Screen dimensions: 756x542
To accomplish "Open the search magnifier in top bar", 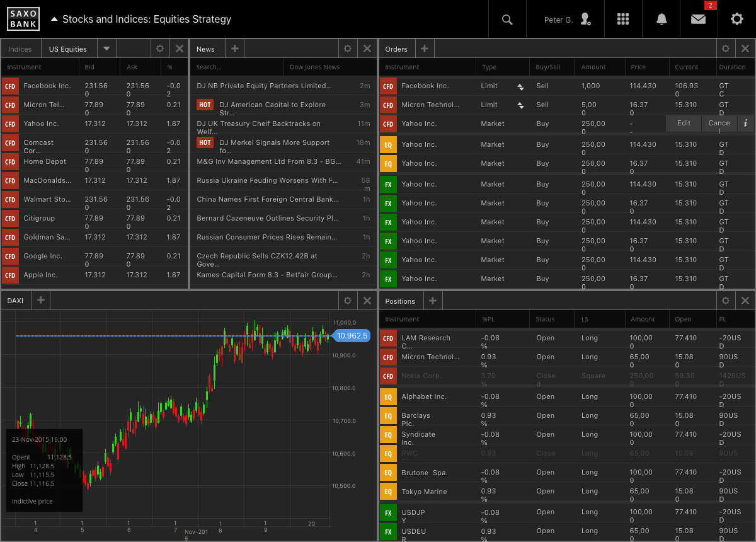I will [507, 20].
